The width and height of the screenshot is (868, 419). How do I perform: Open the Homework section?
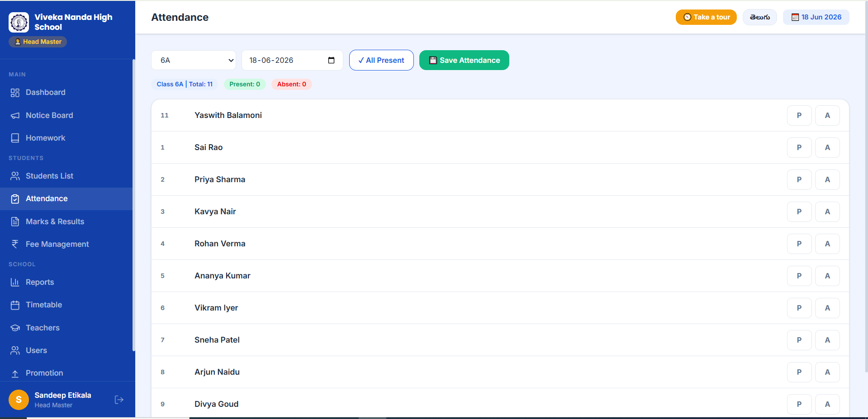[x=66, y=138]
